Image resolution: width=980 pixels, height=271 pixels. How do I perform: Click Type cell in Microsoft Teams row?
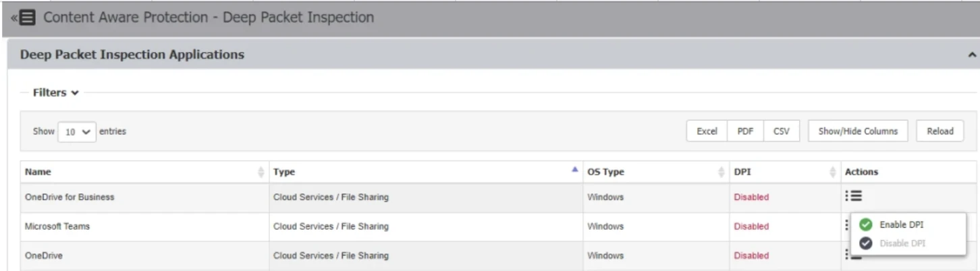point(426,227)
